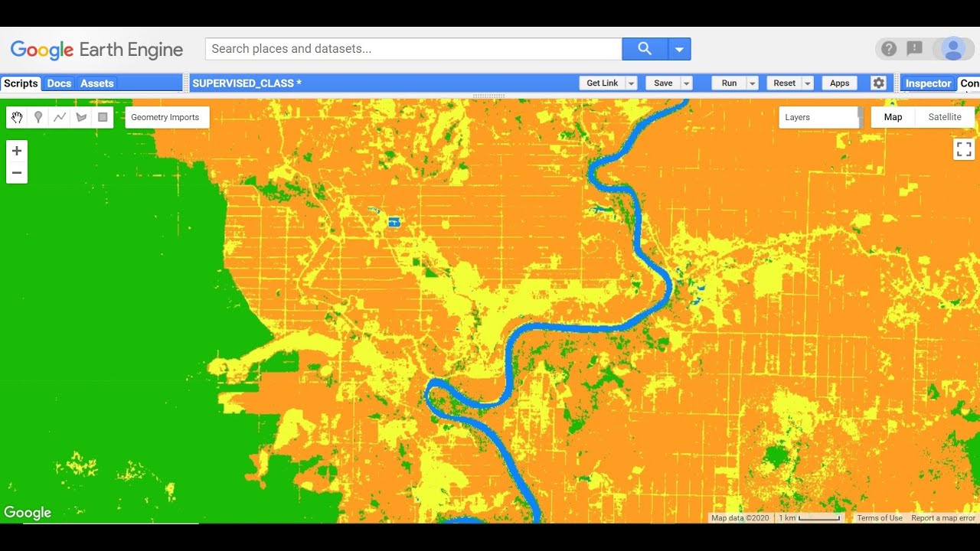This screenshot has width=980, height=551.
Task: Click the Google Earth Engine logo
Action: pos(96,50)
